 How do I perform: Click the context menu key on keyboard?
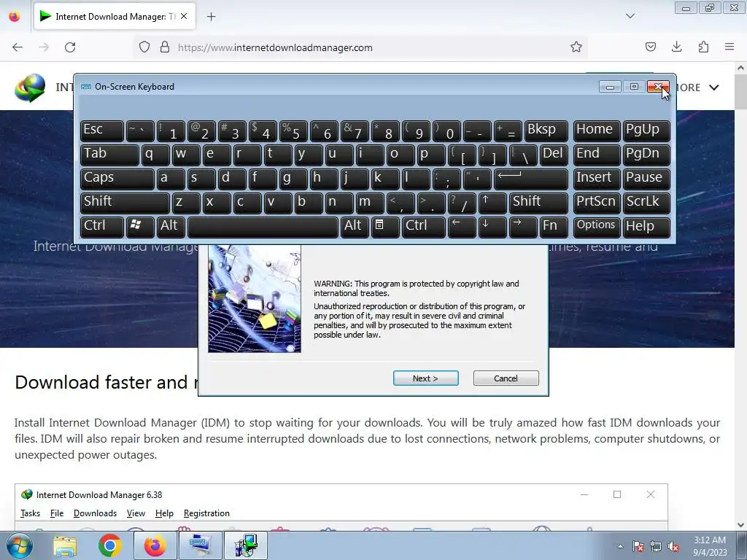click(x=385, y=226)
